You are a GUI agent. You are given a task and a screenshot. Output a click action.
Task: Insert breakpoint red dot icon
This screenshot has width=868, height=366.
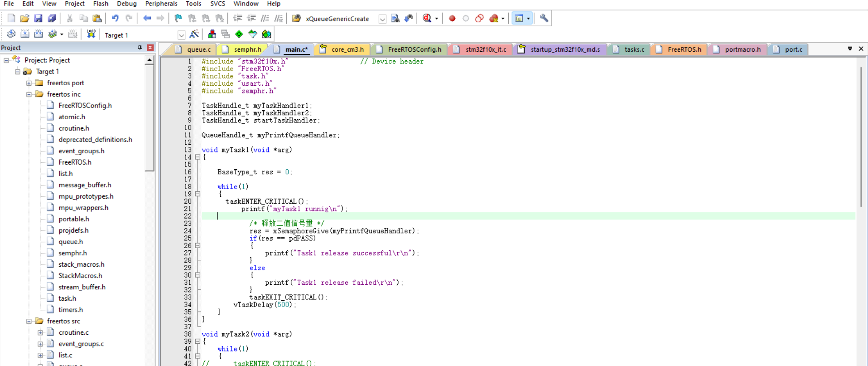pyautogui.click(x=452, y=19)
